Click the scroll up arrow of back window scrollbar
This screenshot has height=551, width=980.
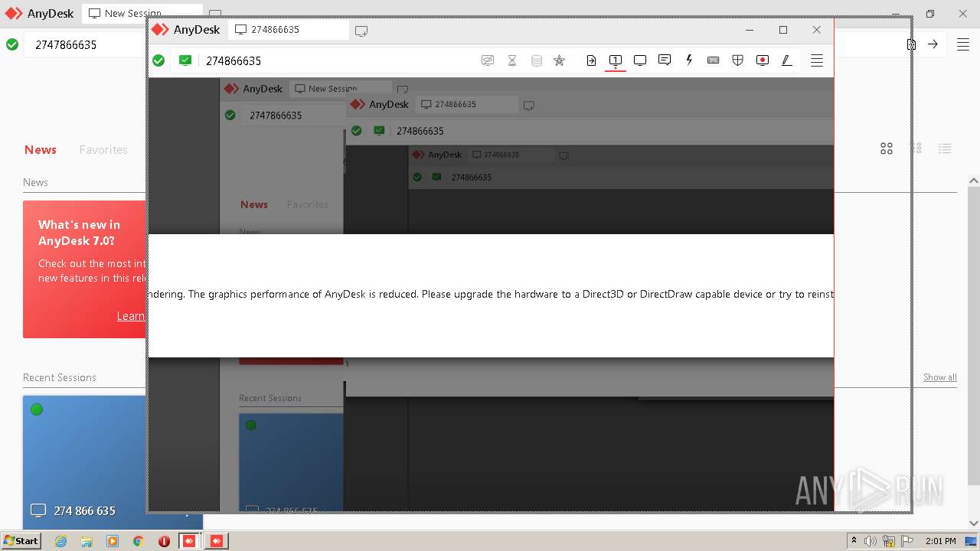973,181
